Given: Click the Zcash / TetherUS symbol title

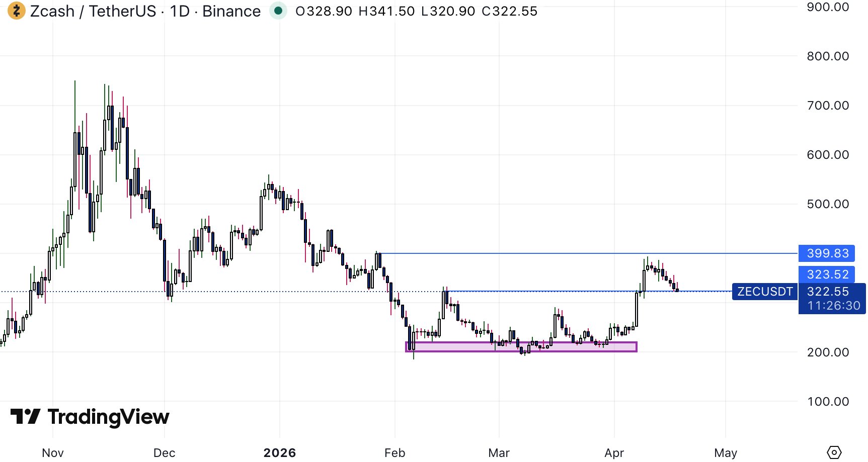Looking at the screenshot, I should coord(93,11).
